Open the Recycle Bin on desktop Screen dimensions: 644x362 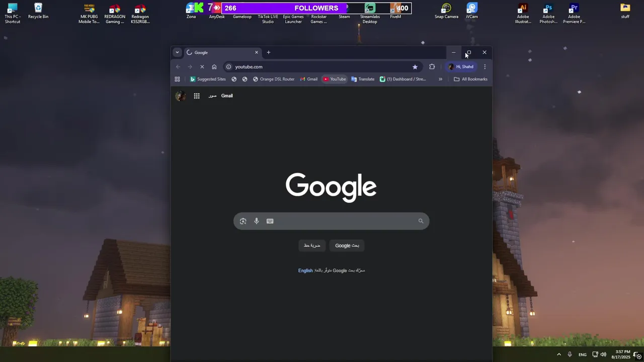click(38, 11)
